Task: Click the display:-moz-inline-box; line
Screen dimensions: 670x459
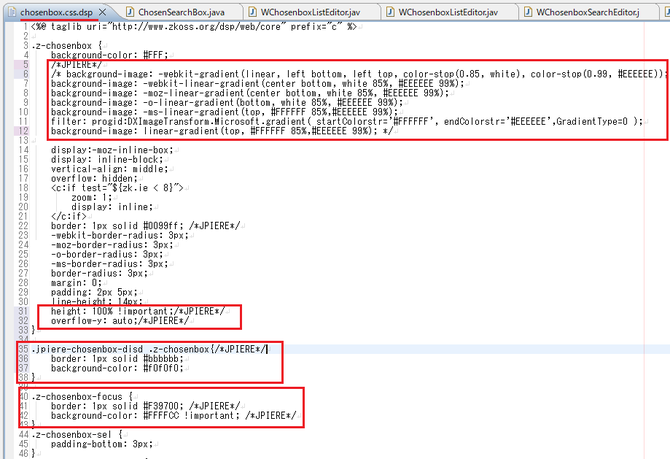Action: pyautogui.click(x=112, y=150)
